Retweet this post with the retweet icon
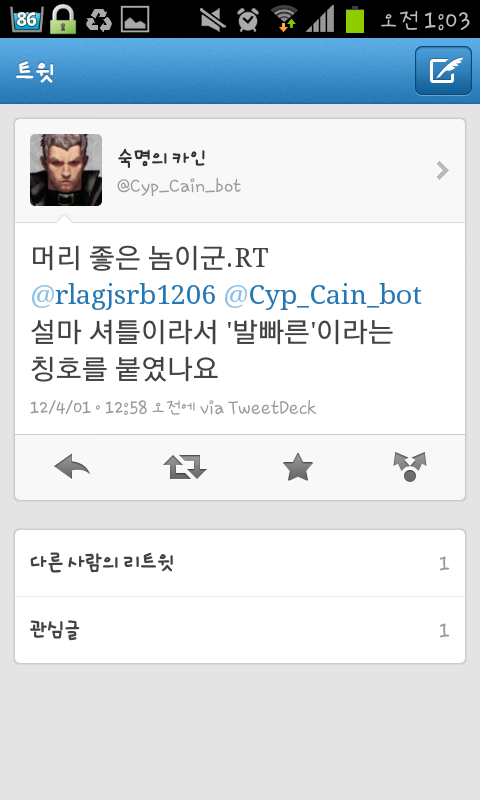 185,467
